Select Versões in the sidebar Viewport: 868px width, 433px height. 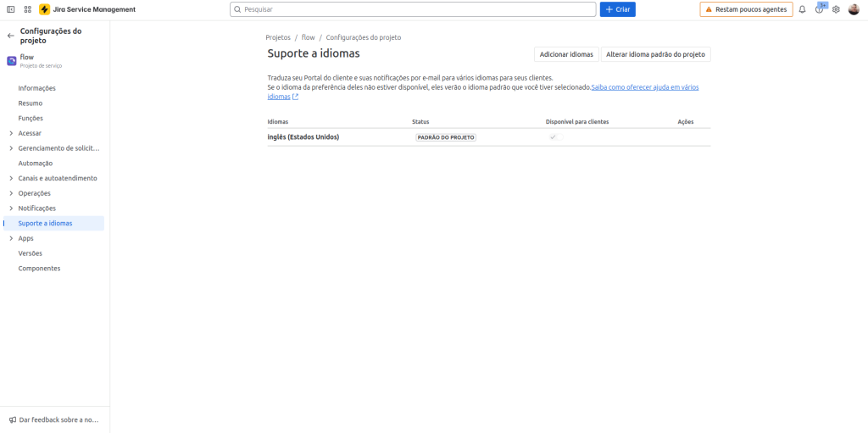pyautogui.click(x=31, y=253)
